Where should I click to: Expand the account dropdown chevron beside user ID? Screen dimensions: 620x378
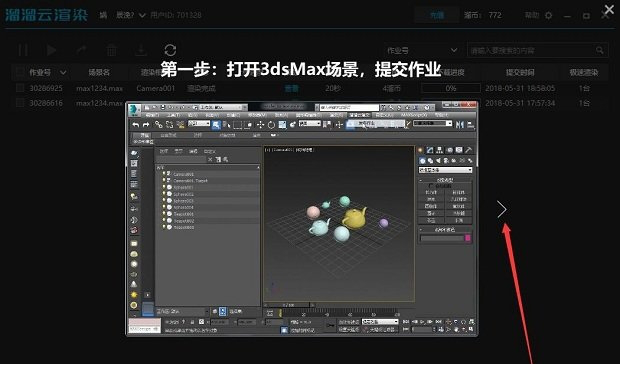coord(142,15)
